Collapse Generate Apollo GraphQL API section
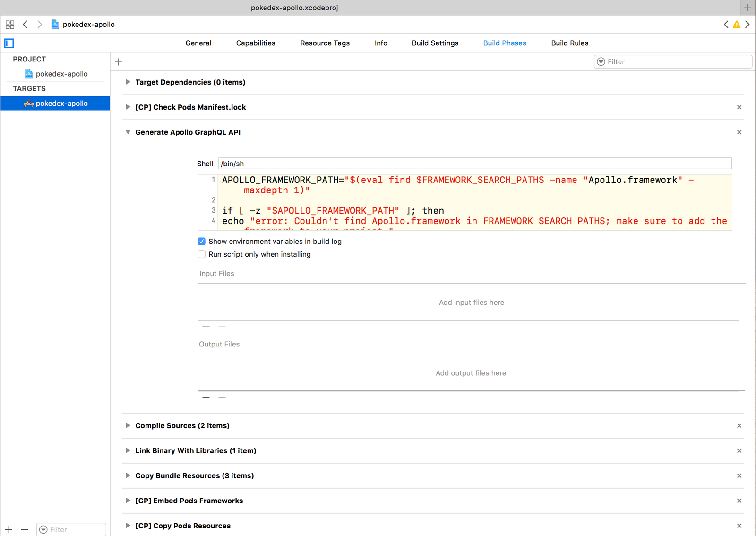756x536 pixels. tap(128, 132)
